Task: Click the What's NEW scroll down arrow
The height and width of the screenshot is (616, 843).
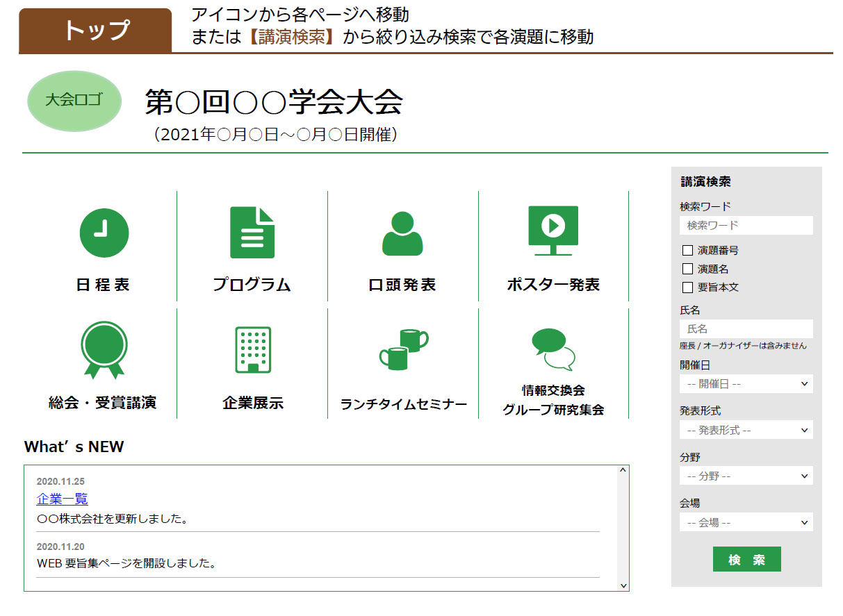Action: pos(623,585)
